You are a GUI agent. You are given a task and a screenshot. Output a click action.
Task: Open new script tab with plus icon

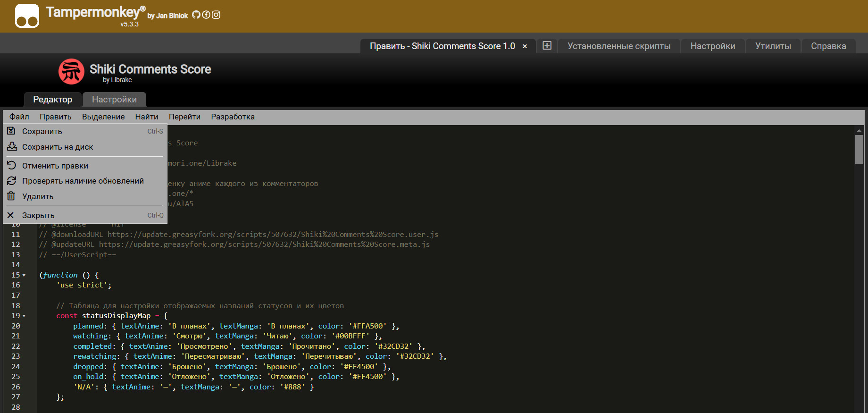pyautogui.click(x=547, y=46)
